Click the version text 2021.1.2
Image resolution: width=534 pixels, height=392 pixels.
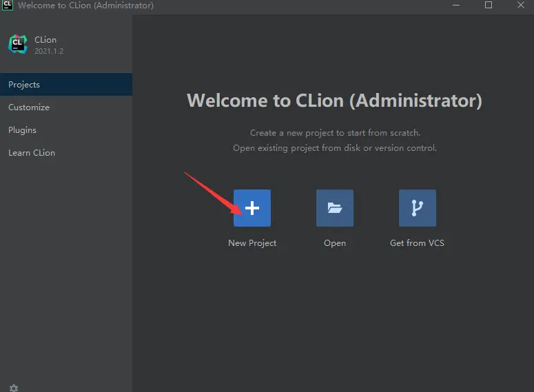pyautogui.click(x=49, y=51)
